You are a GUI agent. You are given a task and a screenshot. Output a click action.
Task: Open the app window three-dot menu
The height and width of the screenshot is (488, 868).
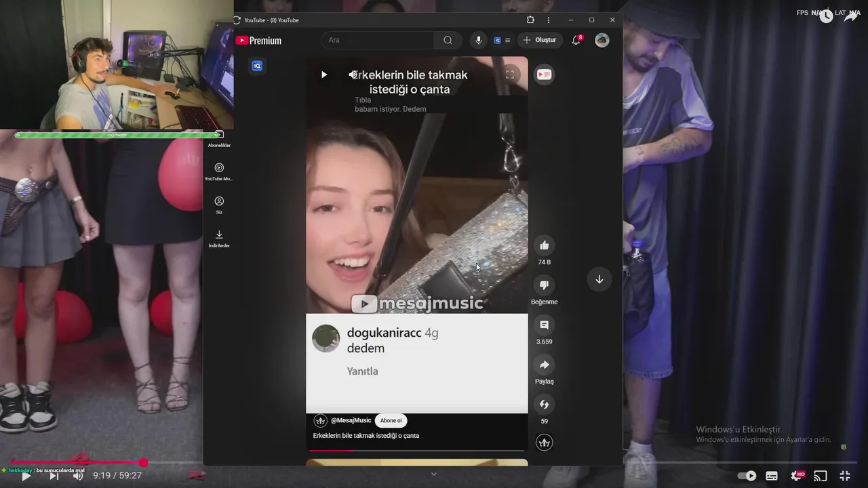pyautogui.click(x=549, y=20)
